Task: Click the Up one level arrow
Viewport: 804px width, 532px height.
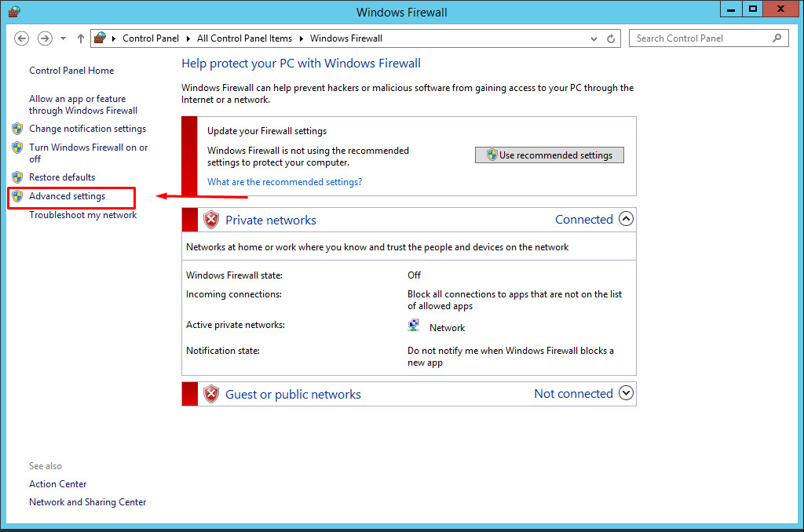Action: [81, 38]
